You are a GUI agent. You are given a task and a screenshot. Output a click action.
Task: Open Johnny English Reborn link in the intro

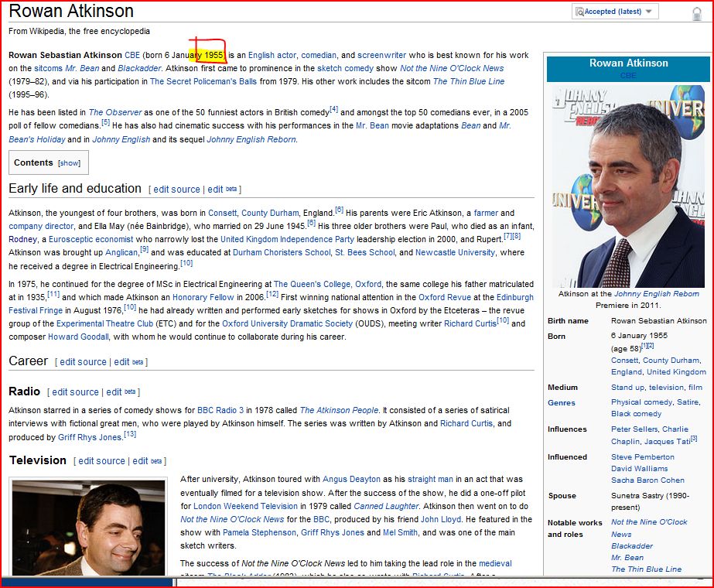click(x=251, y=139)
